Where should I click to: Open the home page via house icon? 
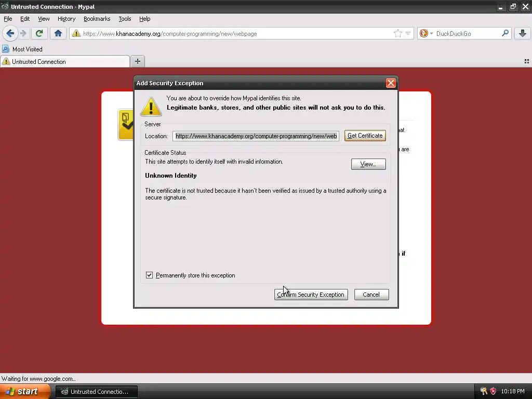point(58,33)
